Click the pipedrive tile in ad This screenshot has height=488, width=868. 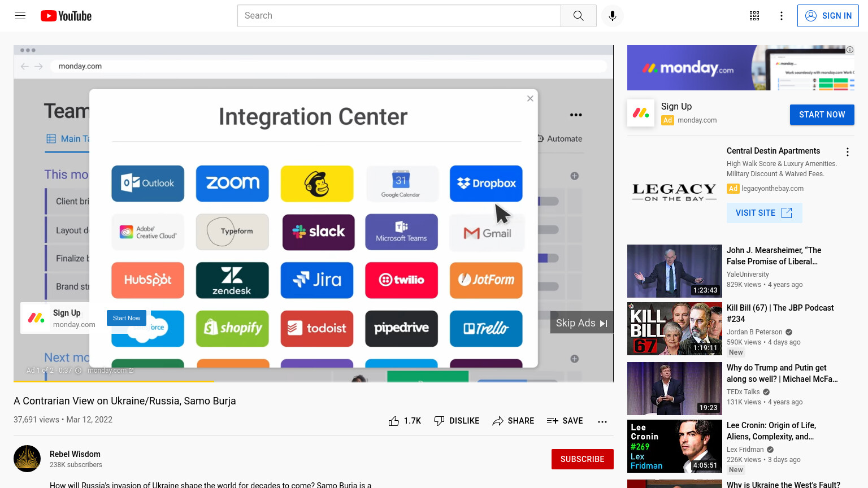(401, 328)
